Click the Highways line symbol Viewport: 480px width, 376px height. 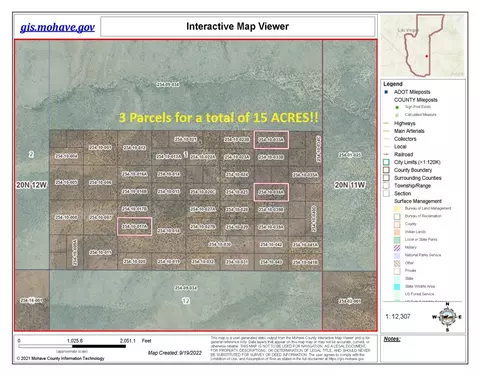(387, 123)
